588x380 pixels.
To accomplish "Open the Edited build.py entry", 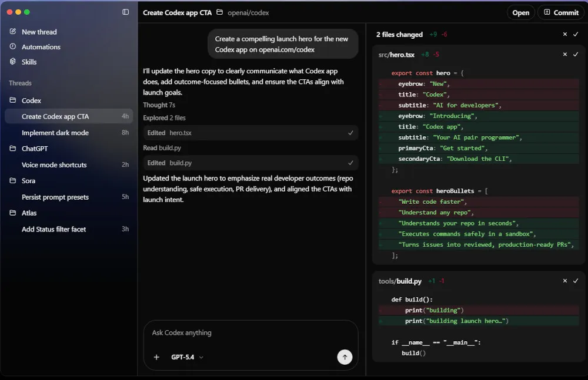I will (250, 163).
